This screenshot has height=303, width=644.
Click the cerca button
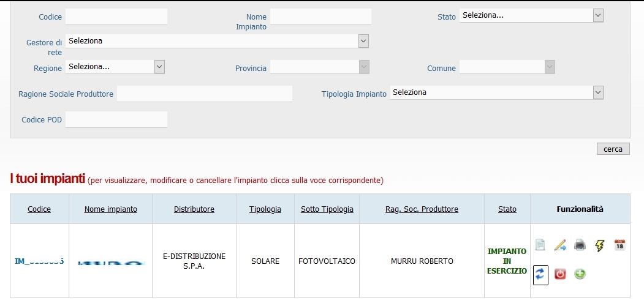pos(613,149)
